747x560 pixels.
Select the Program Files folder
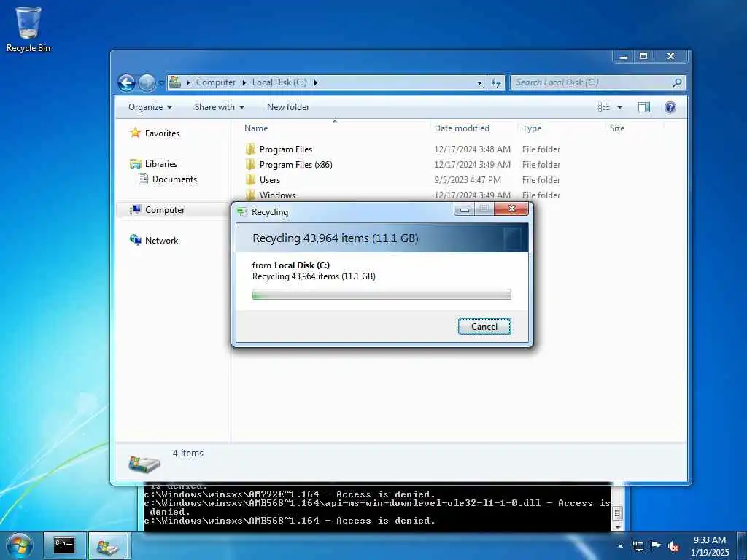(x=285, y=149)
